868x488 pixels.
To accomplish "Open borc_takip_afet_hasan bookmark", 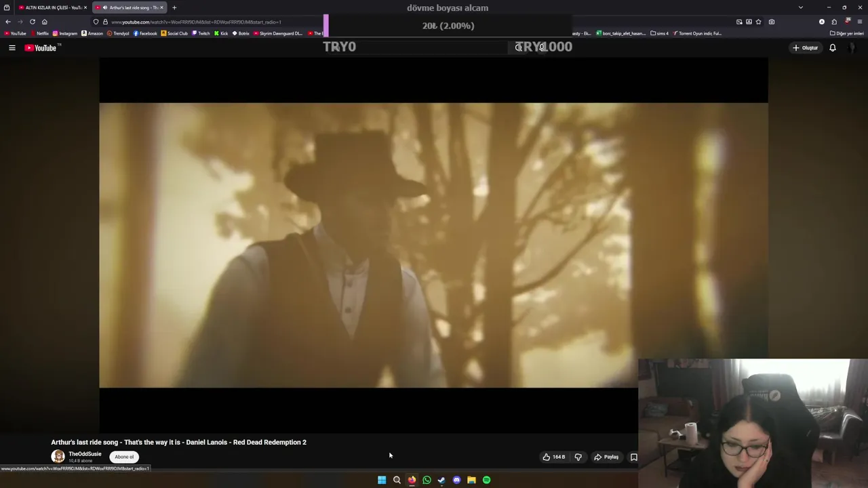I will point(620,33).
